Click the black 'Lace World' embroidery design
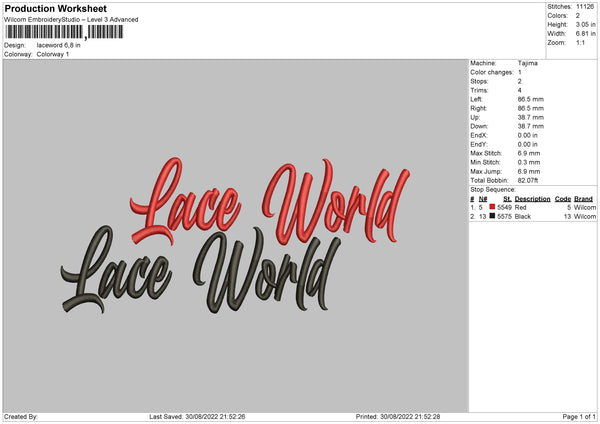The width and height of the screenshot is (600, 424). coord(201,270)
